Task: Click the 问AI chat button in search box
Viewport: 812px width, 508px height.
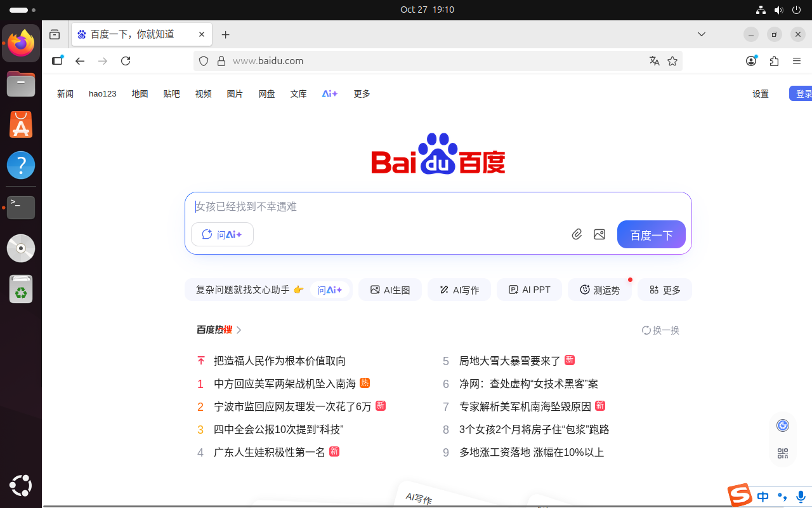Action: 222,234
